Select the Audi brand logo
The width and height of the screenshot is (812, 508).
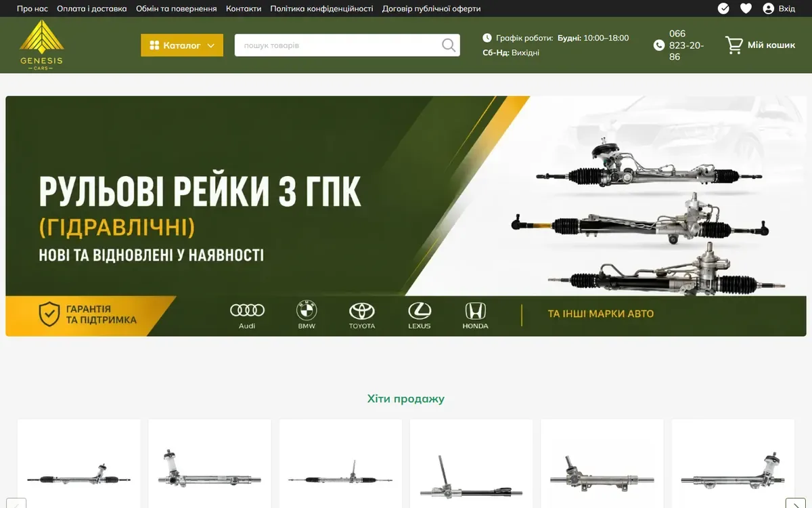coord(247,316)
